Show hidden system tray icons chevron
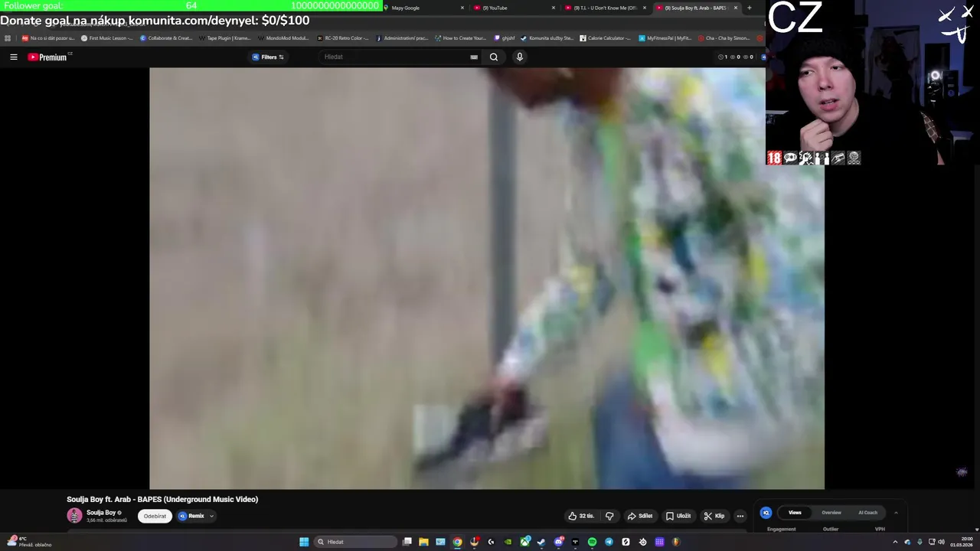The width and height of the screenshot is (980, 551). pyautogui.click(x=895, y=542)
